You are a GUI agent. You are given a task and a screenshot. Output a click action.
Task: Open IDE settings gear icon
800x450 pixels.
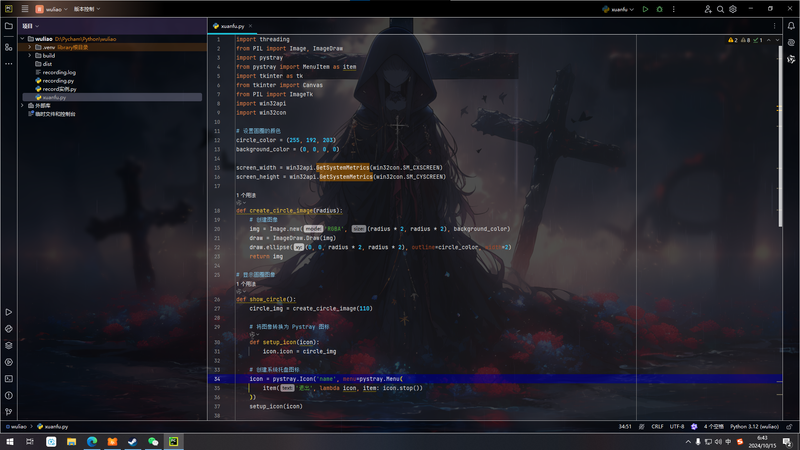pos(733,9)
